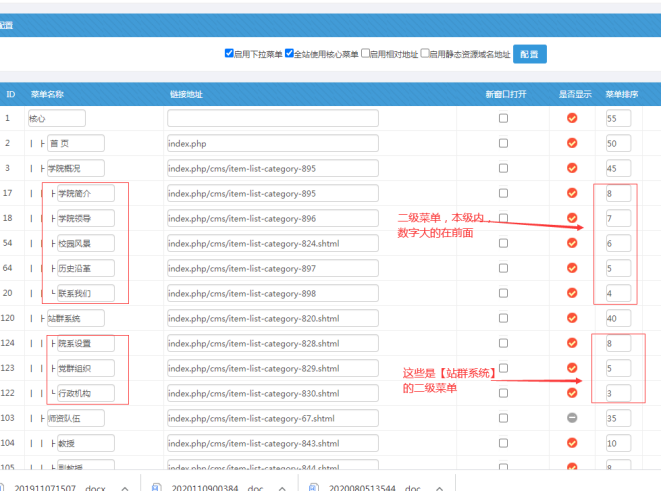Viewport: 662px width, 492px height.
Task: Focus link address field containing category-896
Action: [272, 218]
